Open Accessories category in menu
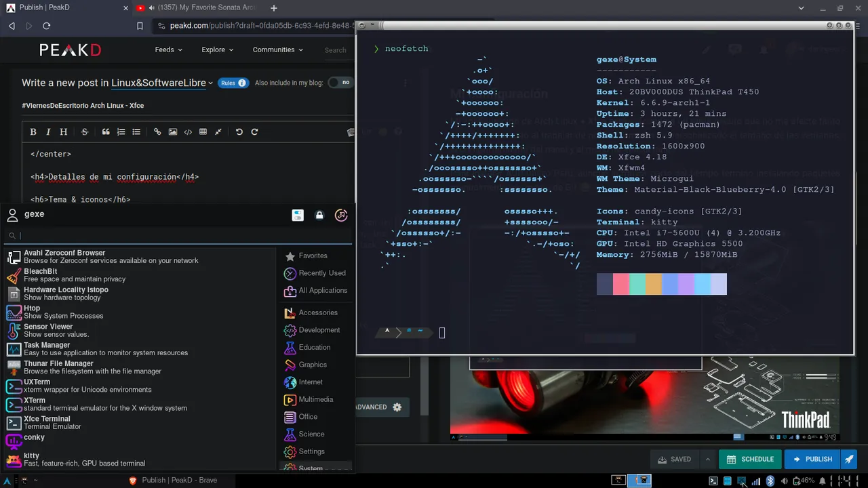This screenshot has width=868, height=488. pos(315,312)
